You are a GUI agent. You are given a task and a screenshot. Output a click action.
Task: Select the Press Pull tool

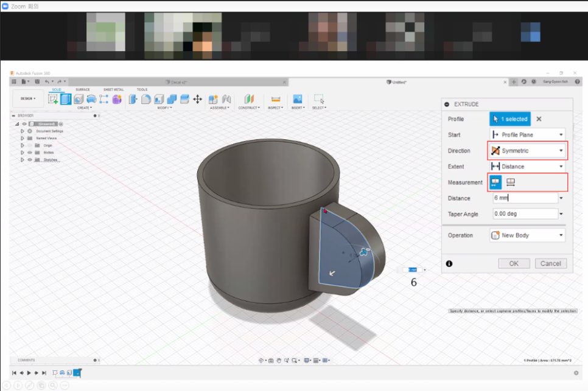[x=133, y=99]
